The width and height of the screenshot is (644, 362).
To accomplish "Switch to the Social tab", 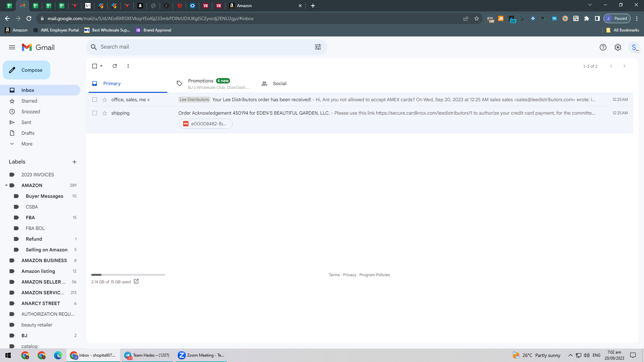I will [298, 83].
